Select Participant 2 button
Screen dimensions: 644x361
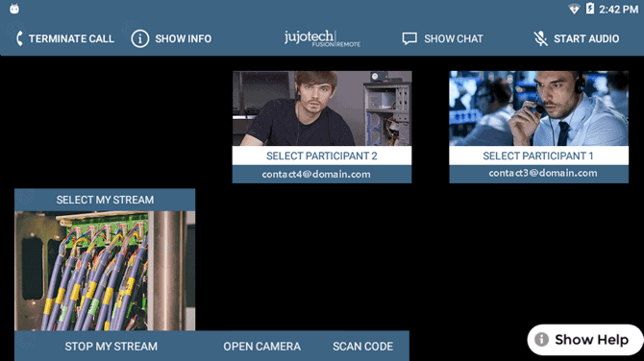point(322,156)
